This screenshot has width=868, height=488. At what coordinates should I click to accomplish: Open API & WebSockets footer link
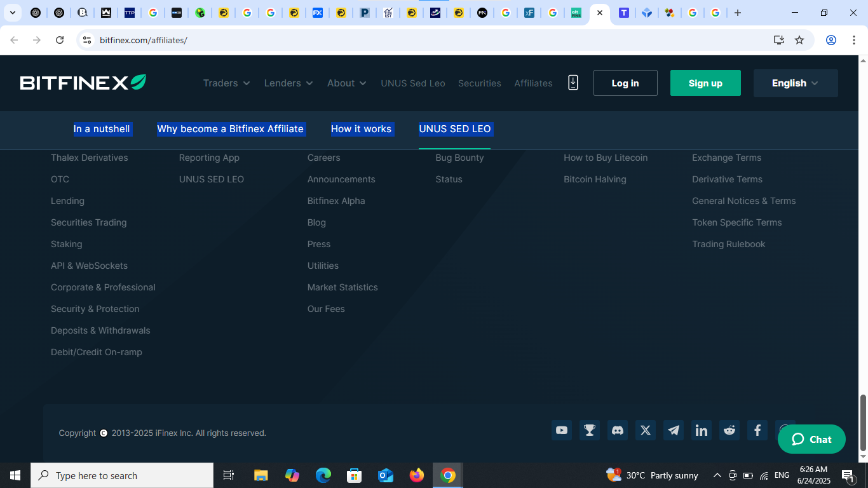(x=89, y=266)
